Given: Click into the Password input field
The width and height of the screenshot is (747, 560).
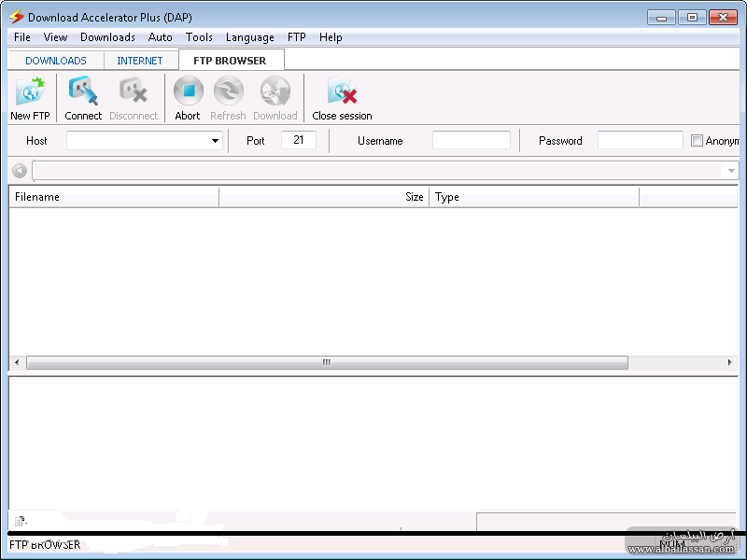Looking at the screenshot, I should (x=640, y=140).
